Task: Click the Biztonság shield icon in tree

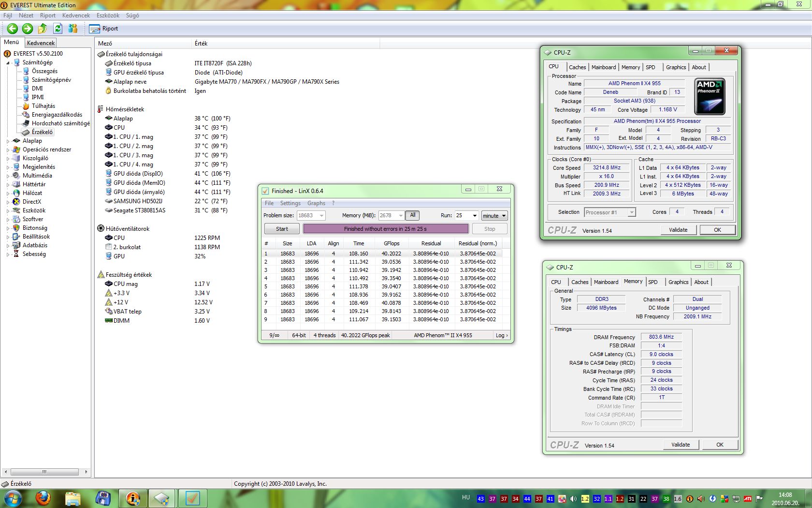Action: [x=16, y=228]
